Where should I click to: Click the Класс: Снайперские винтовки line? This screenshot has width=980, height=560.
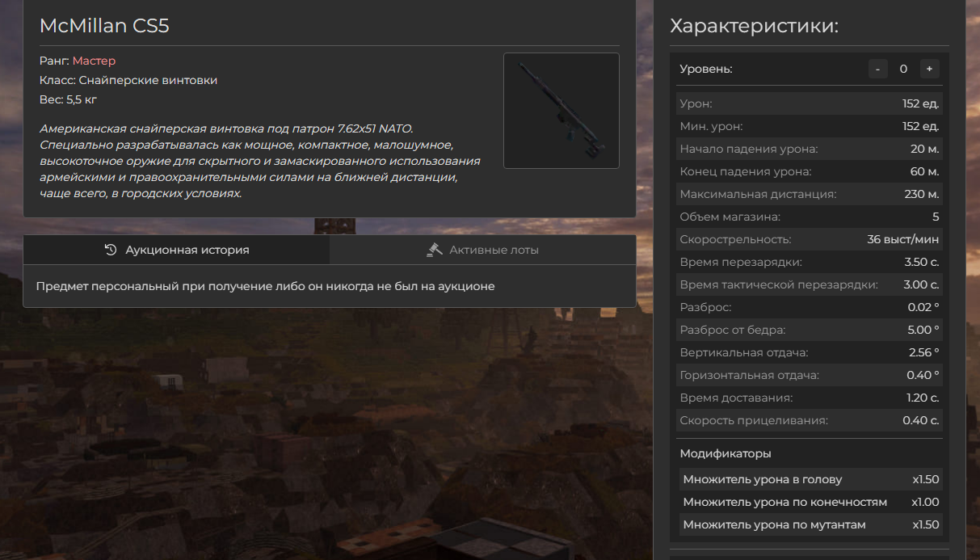coord(128,80)
